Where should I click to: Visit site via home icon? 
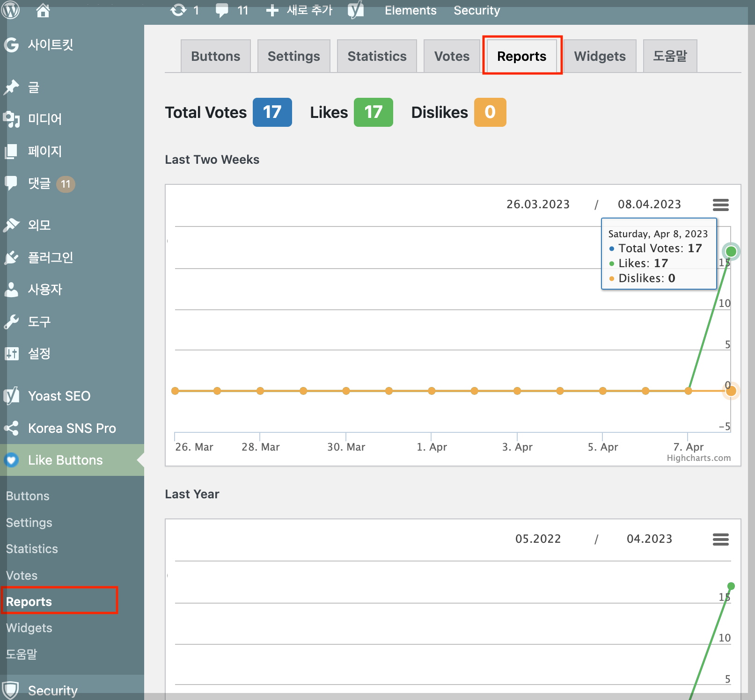[43, 10]
